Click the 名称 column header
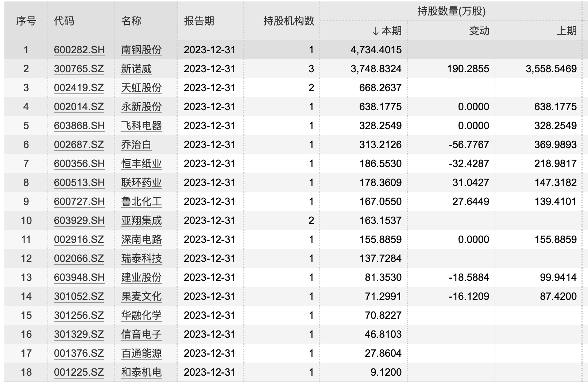 pyautogui.click(x=131, y=21)
